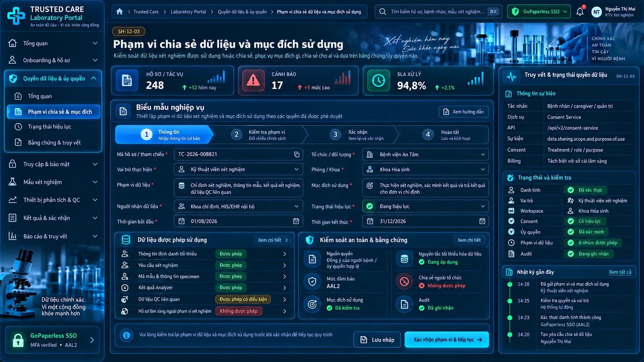Open the Xem tất cả log link
The image size is (644, 362).
tap(620, 272)
